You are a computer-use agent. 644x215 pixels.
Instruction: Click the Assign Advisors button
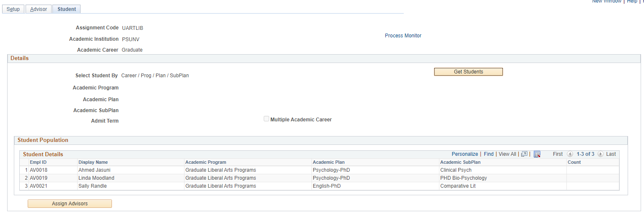click(x=70, y=204)
